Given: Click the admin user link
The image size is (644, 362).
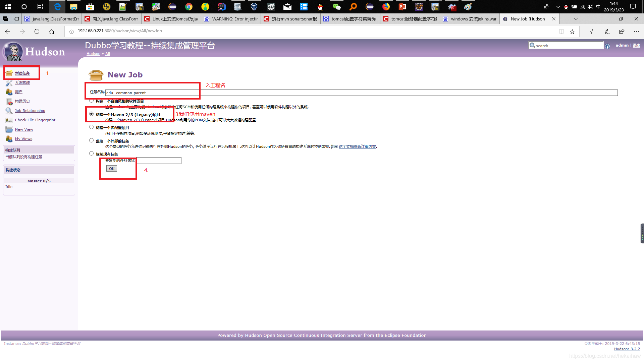Looking at the screenshot, I should click(622, 45).
